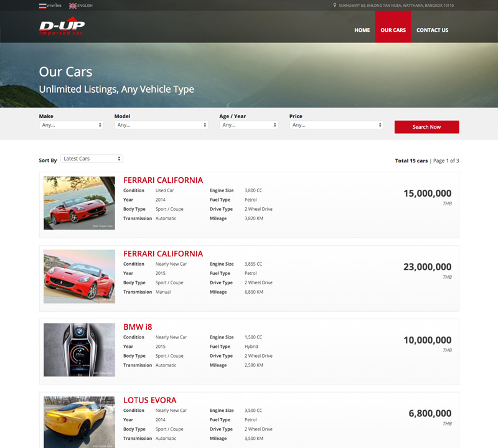The image size is (498, 448).
Task: View the yellow Lotus Evora thumbnail
Action: [80, 422]
